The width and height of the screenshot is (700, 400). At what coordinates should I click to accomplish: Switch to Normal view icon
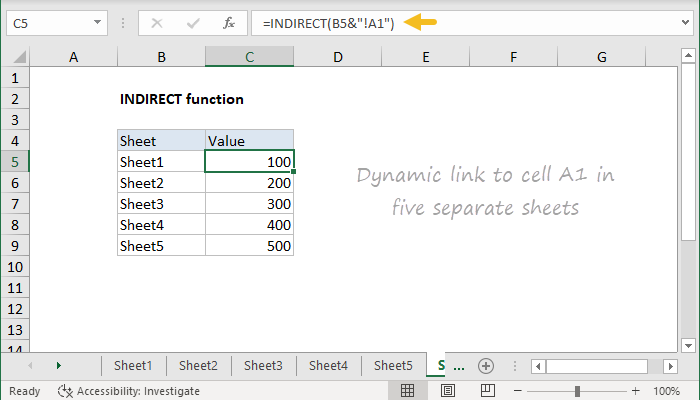[407, 391]
